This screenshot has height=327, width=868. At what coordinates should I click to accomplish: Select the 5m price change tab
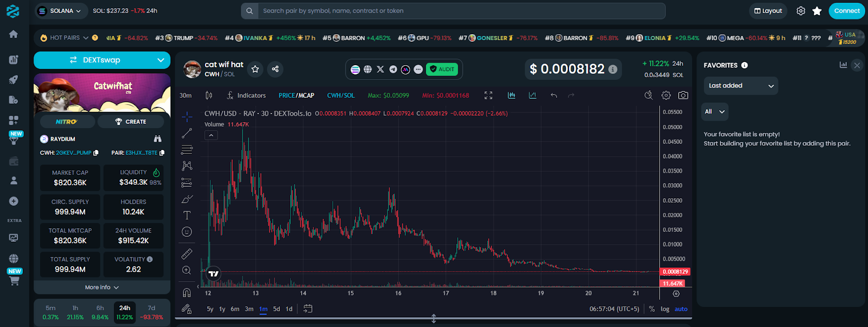click(50, 312)
